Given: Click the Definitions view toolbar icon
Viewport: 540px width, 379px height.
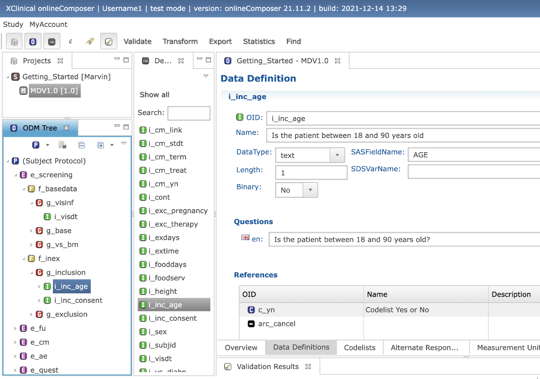Looking at the screenshot, I should coord(52,42).
